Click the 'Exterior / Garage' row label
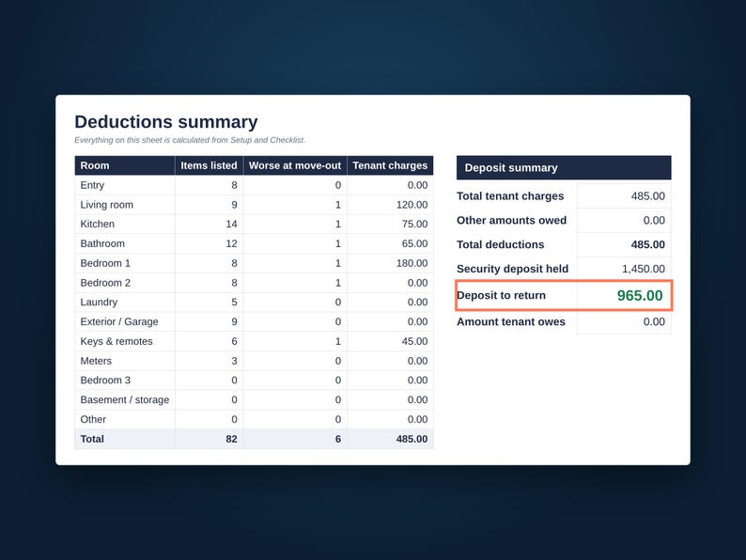The image size is (746, 560). click(119, 321)
